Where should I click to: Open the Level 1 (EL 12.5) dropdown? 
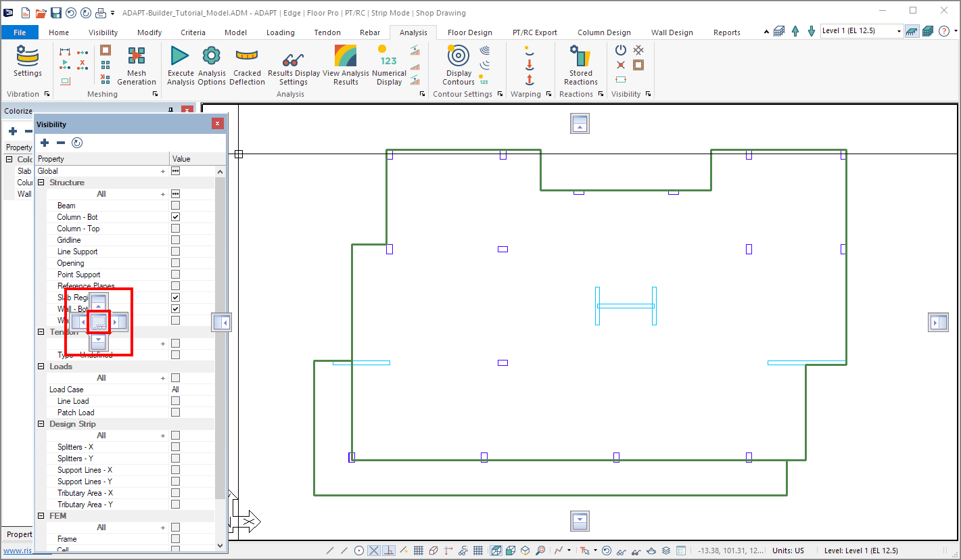pyautogui.click(x=899, y=31)
